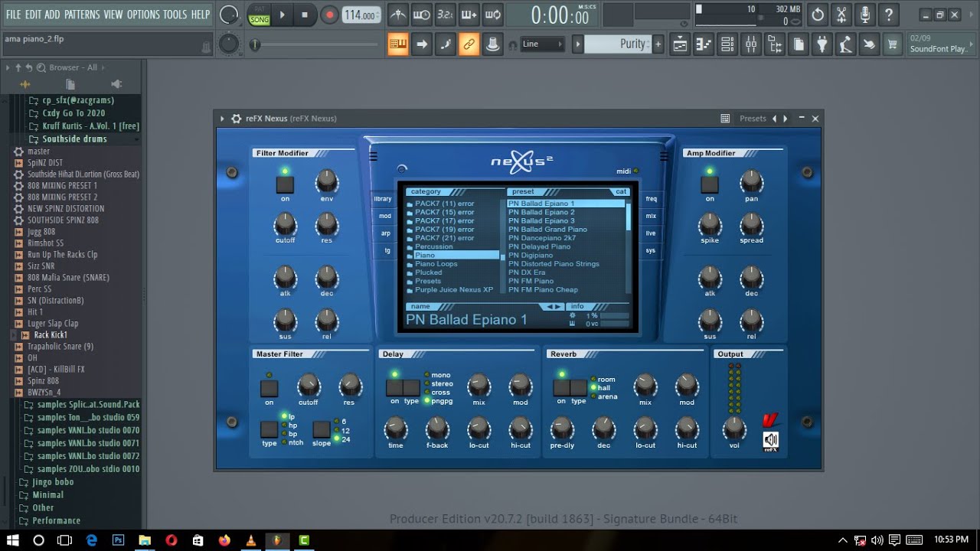Open the Jingo bobo folder
980x551 pixels.
(x=53, y=482)
